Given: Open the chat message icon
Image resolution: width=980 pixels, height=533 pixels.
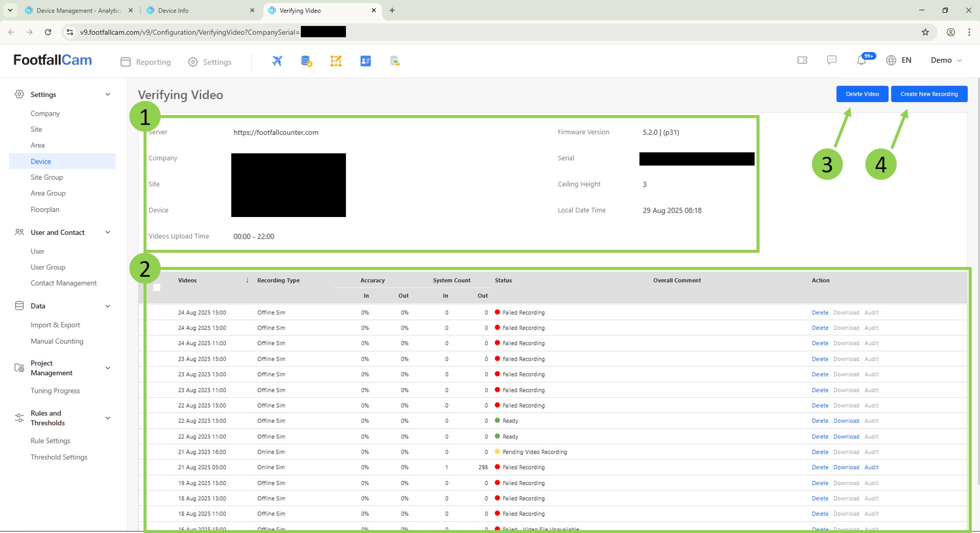Looking at the screenshot, I should 832,60.
